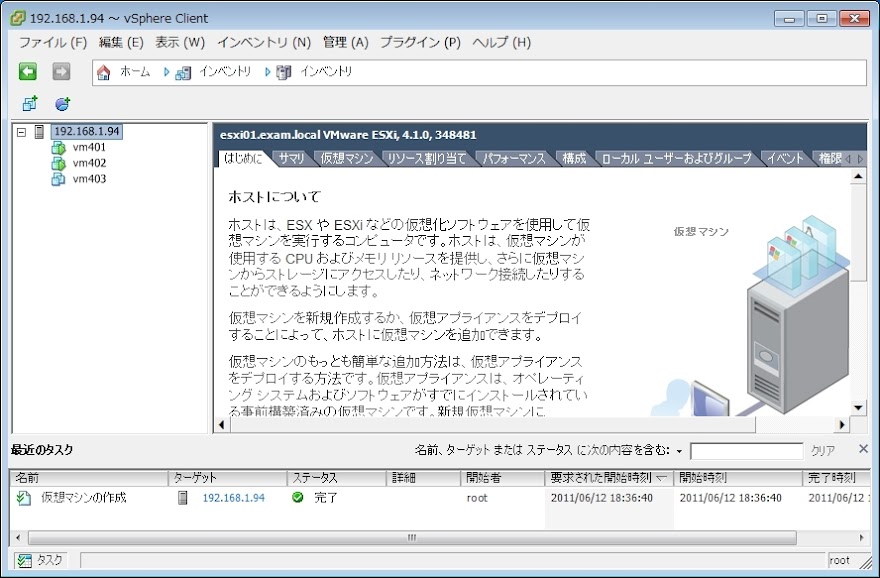The width and height of the screenshot is (880, 578).
Task: Click the vm401 virtual machine icon
Action: click(x=58, y=148)
